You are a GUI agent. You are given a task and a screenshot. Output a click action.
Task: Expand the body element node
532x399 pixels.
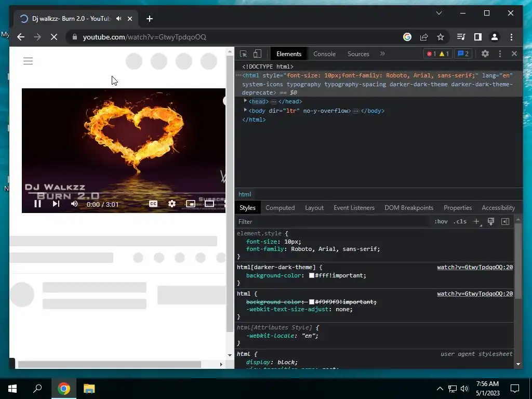(x=245, y=110)
